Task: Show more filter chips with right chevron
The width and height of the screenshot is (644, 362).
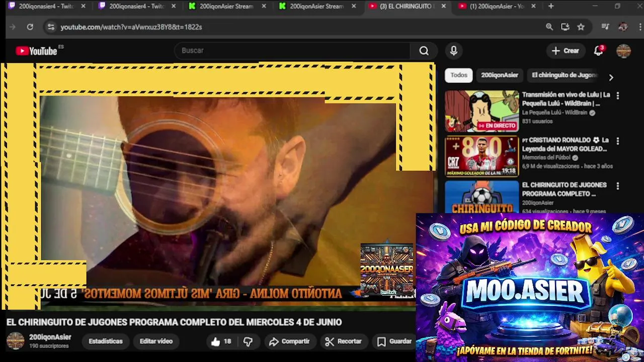Action: tap(611, 77)
